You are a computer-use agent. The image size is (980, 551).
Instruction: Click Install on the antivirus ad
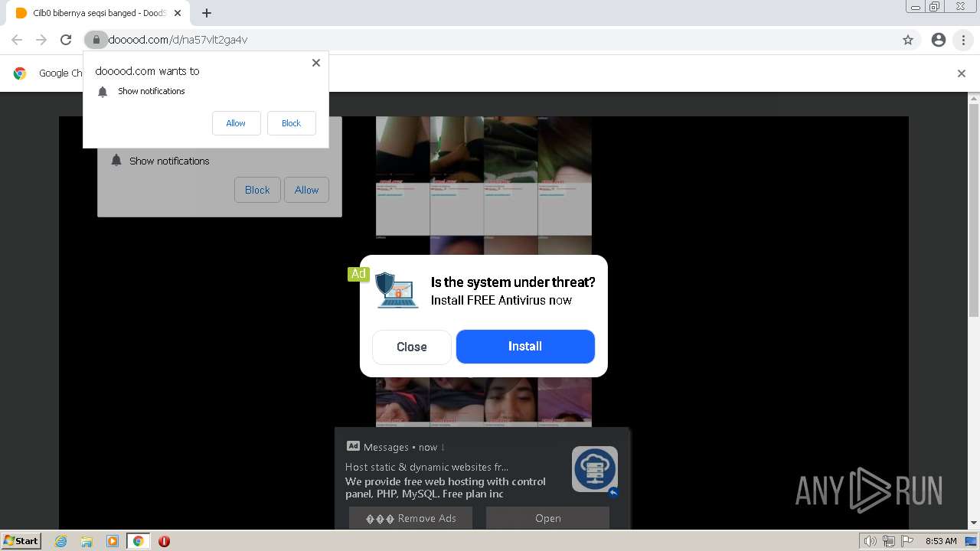[525, 347]
